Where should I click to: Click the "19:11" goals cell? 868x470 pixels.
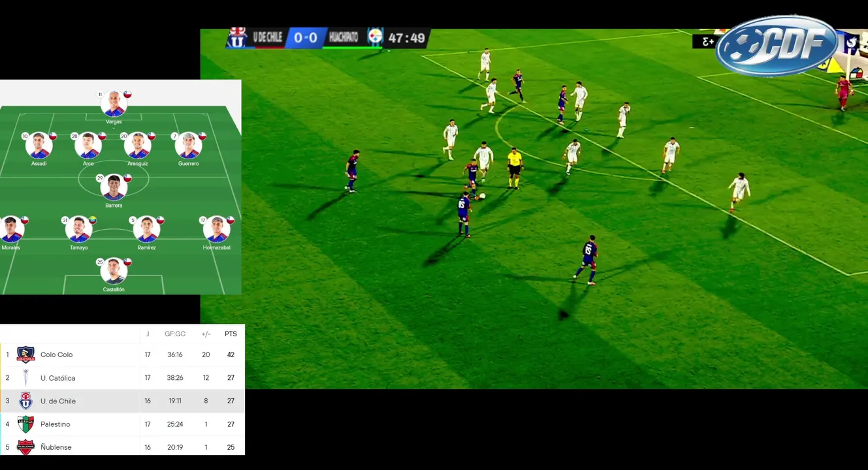pyautogui.click(x=175, y=401)
